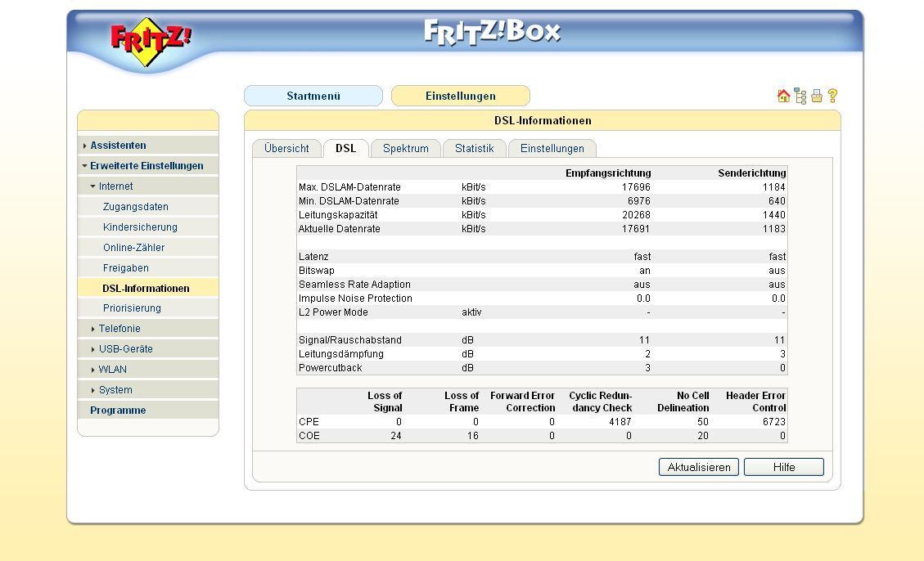Click the Min. DSLAM-Datenrate label
The height and width of the screenshot is (561, 924).
coord(349,201)
